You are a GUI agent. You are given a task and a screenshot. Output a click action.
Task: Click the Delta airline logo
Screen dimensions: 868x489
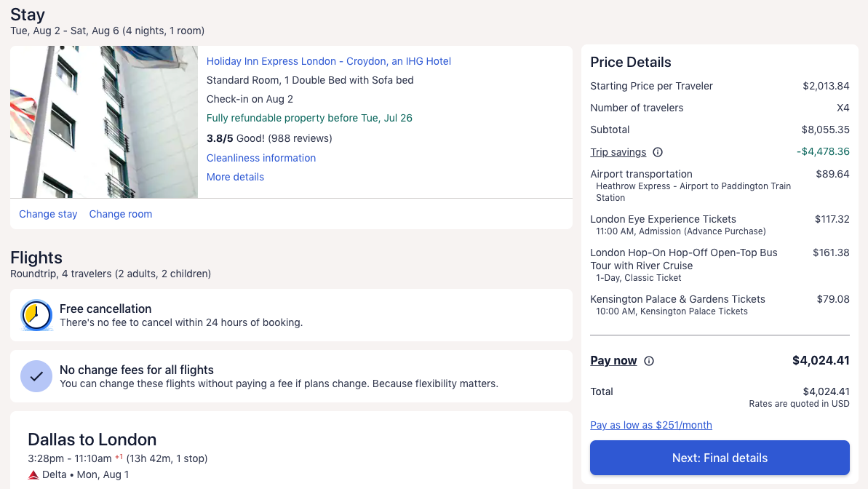pyautogui.click(x=33, y=475)
